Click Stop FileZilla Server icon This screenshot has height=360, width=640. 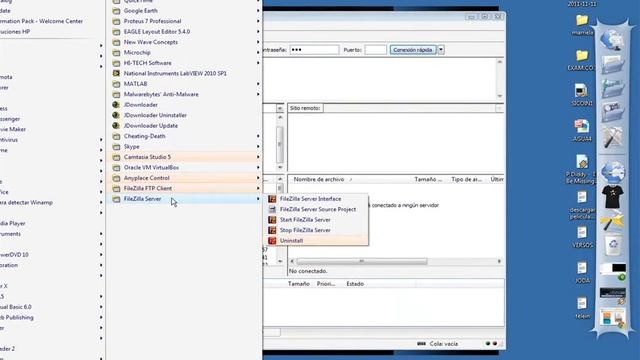pyautogui.click(x=272, y=230)
